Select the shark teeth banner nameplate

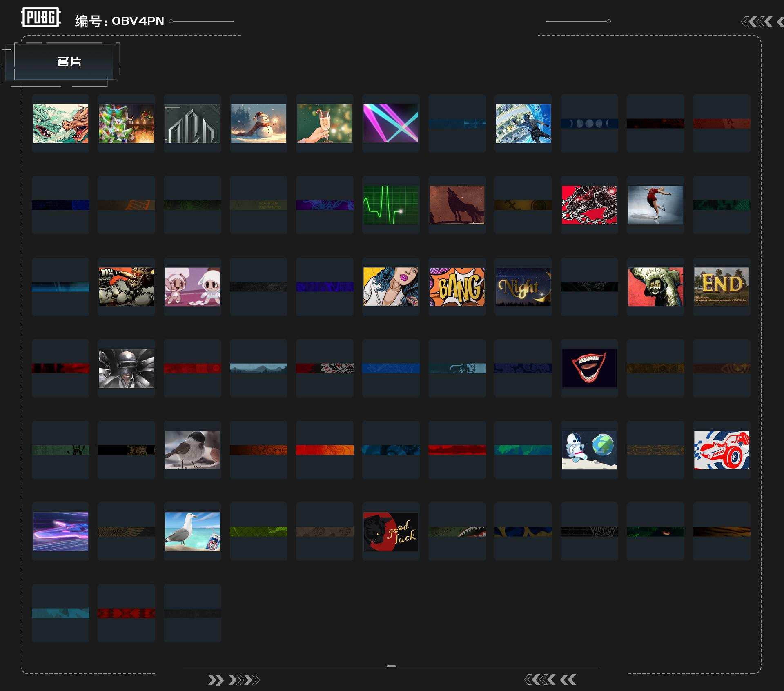coord(457,531)
